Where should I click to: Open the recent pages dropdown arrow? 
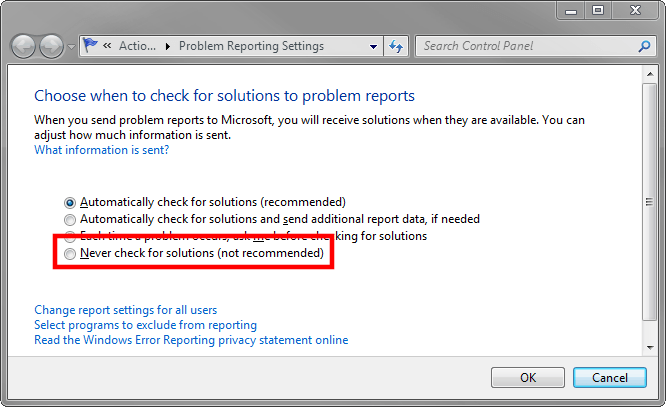click(71, 47)
